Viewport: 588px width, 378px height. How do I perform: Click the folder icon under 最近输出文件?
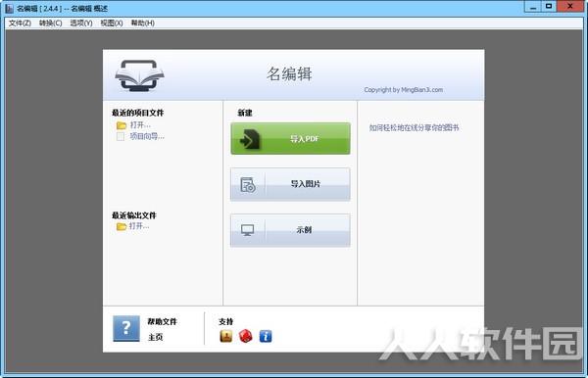[122, 226]
